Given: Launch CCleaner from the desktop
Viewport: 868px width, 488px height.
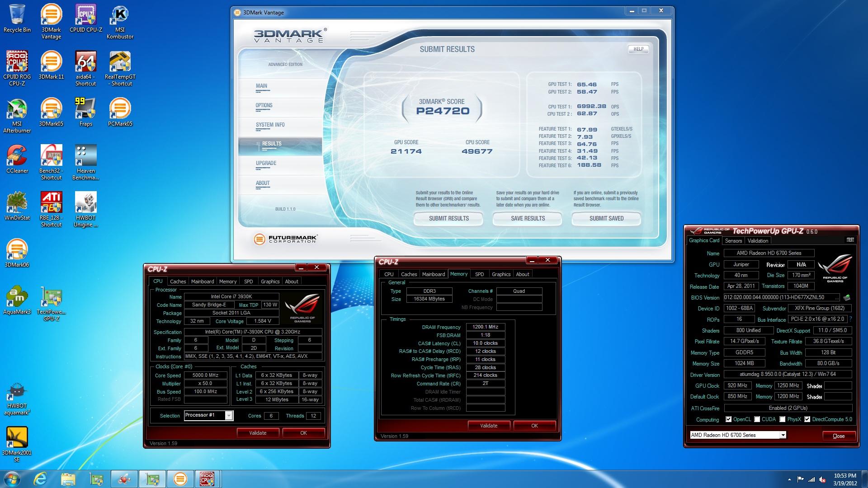Looking at the screenshot, I should 17,159.
